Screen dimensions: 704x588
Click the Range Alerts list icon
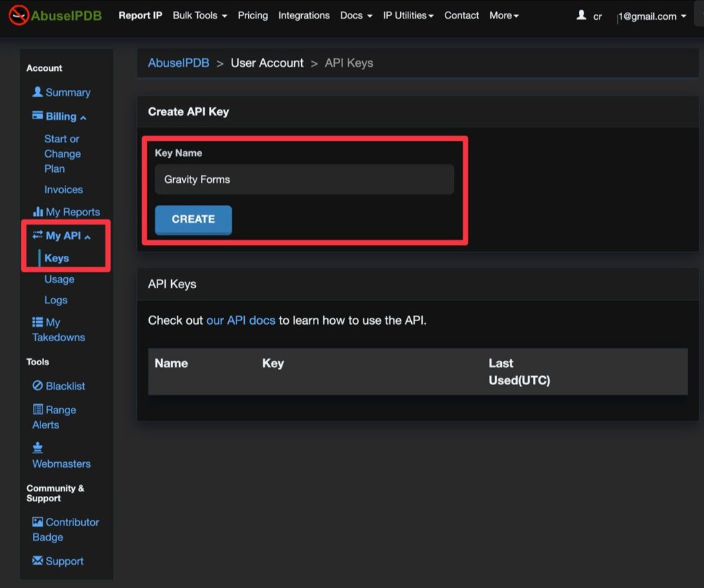(x=38, y=409)
